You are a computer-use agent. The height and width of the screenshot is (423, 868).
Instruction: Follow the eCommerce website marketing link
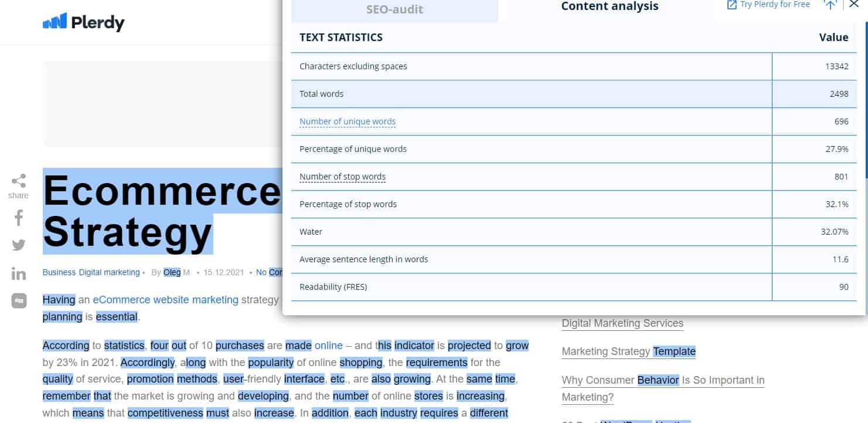pos(165,300)
